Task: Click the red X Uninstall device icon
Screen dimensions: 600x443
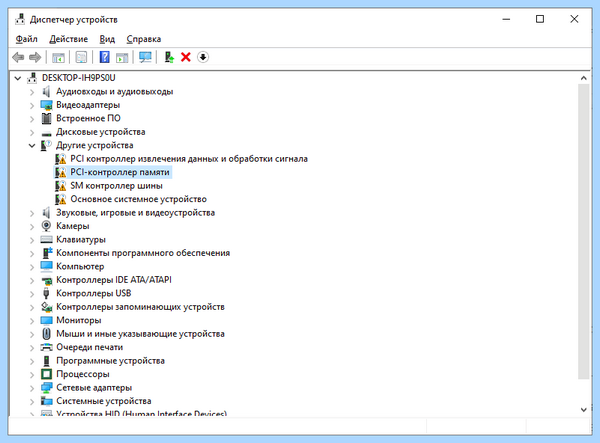Action: tap(186, 57)
